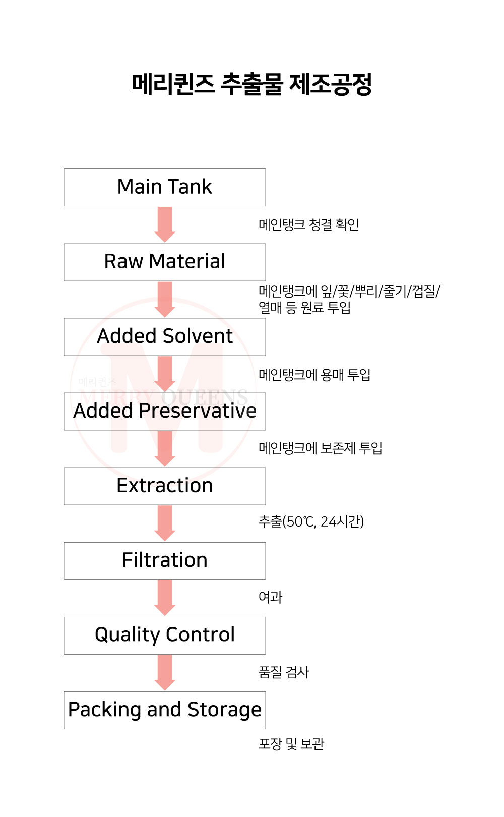Screen dimensions: 504x817
Task: Select the Extraction step box
Action: [x=165, y=486]
